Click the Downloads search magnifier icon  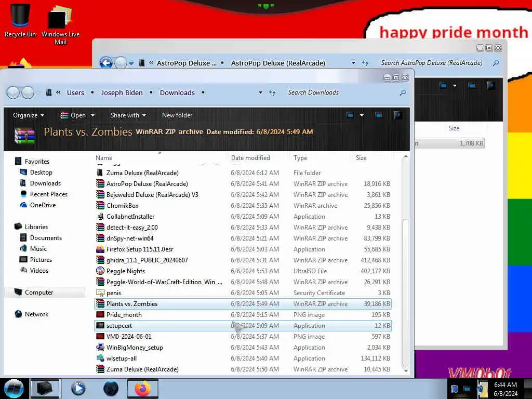pyautogui.click(x=403, y=92)
